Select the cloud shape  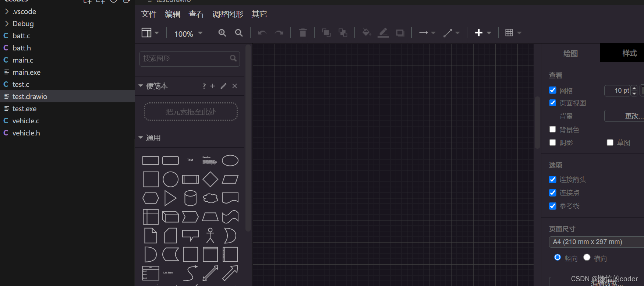click(210, 198)
